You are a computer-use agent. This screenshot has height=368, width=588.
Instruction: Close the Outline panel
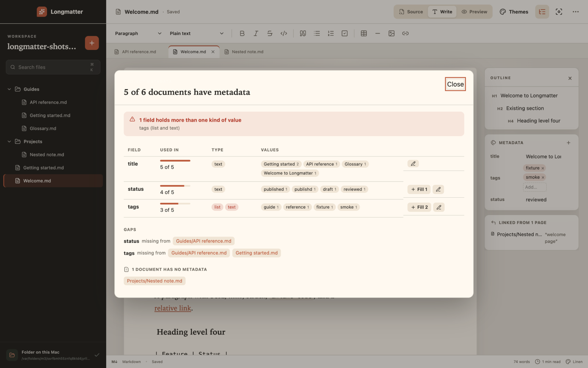570,78
